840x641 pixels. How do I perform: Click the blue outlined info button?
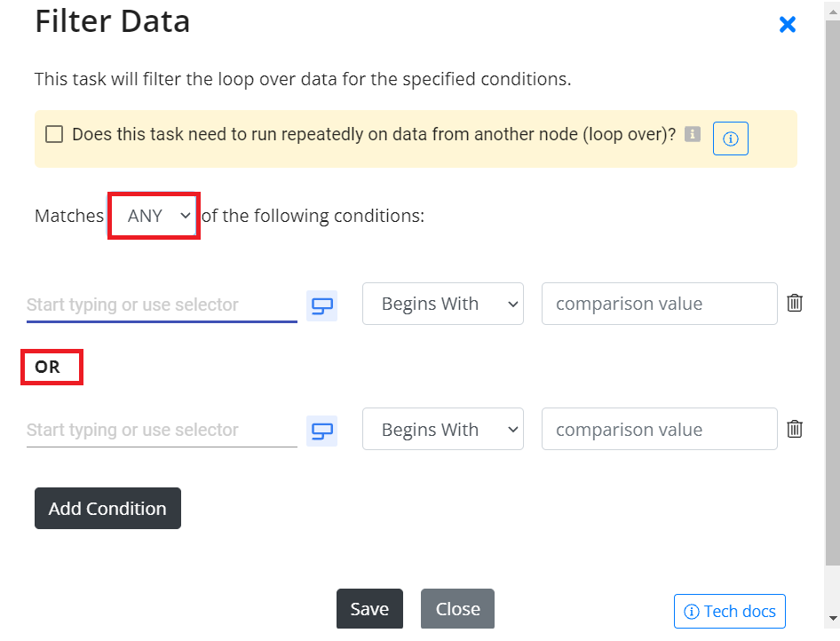(x=730, y=138)
